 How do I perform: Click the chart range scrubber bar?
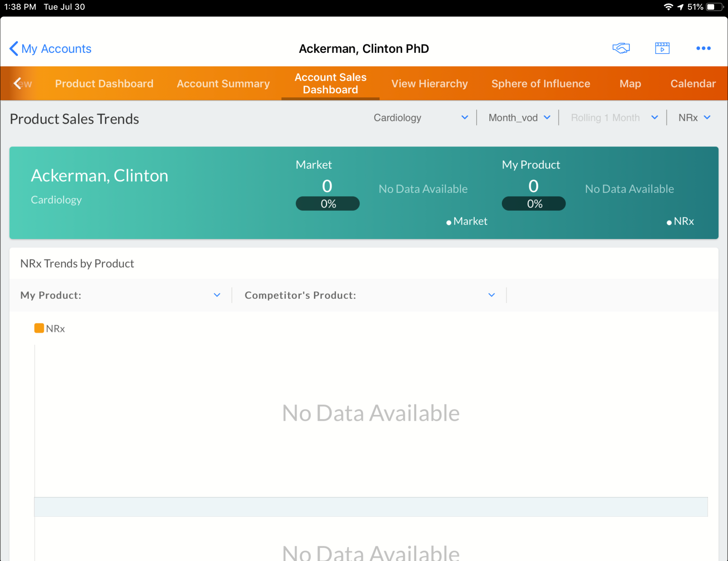[371, 507]
